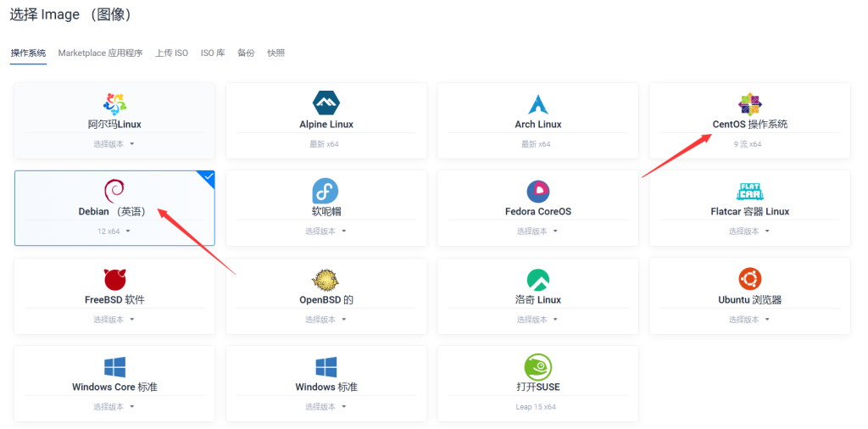Open the Windows 标准 选择版本 dropdown
This screenshot has height=429, width=868.
click(x=326, y=406)
